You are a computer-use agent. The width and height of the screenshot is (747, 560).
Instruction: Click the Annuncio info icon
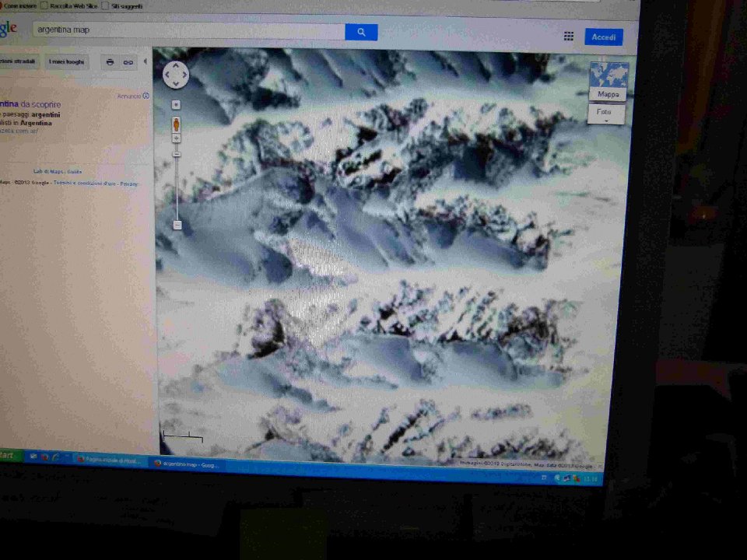tap(146, 96)
